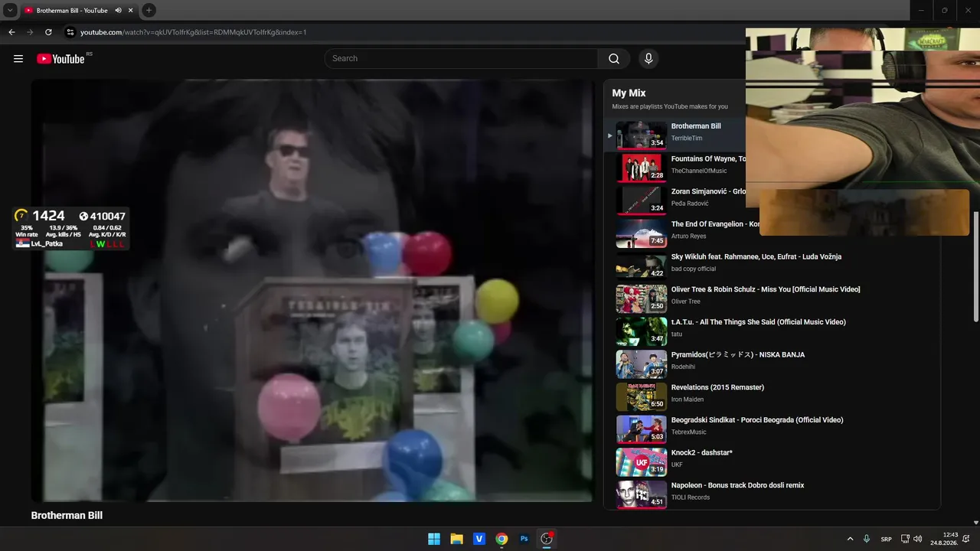Go back using browser back arrow
Image resolution: width=980 pixels, height=551 pixels.
(x=11, y=32)
